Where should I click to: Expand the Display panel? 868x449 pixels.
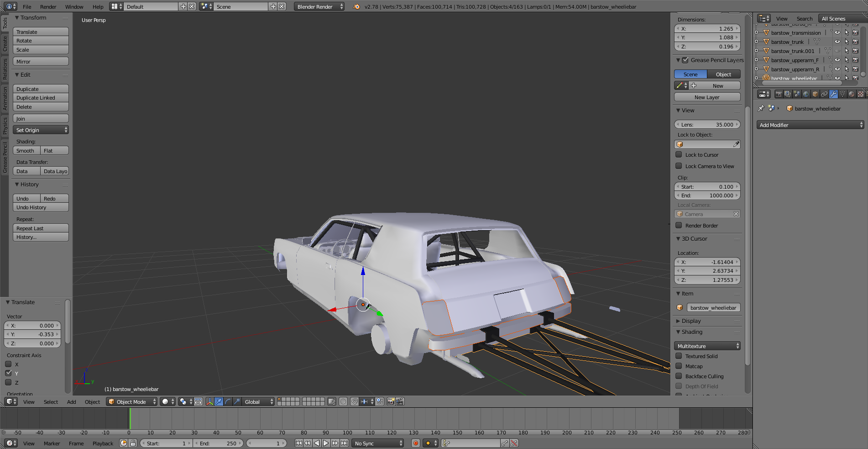tap(691, 321)
